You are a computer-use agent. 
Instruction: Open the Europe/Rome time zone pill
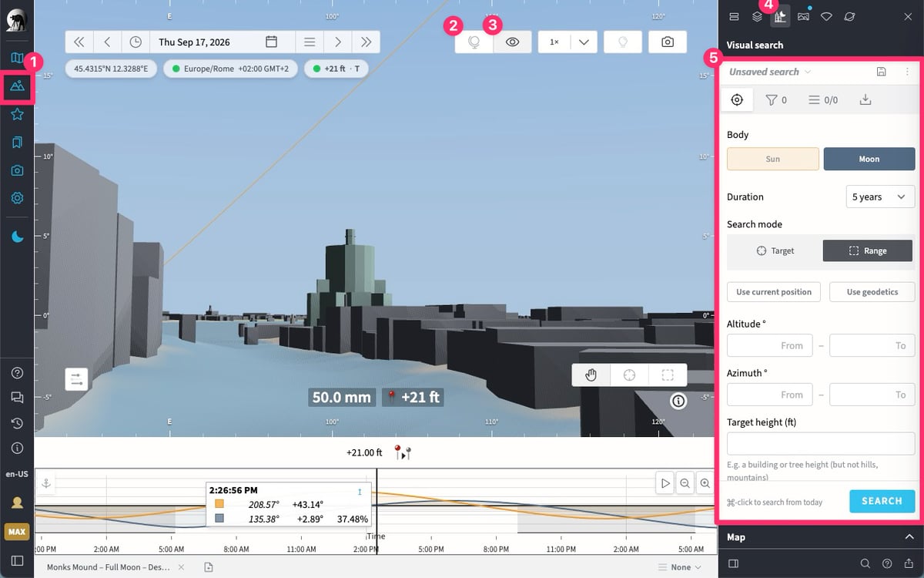click(x=230, y=69)
